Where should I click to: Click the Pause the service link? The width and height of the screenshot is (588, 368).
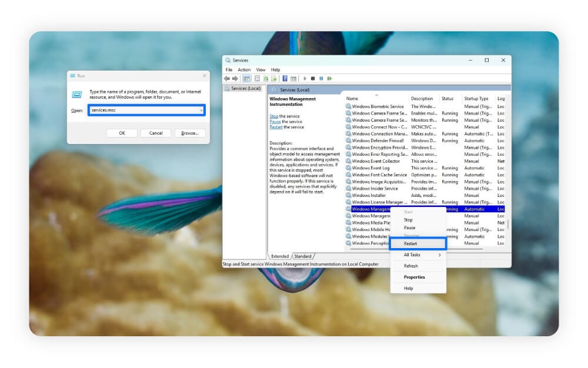(x=275, y=122)
